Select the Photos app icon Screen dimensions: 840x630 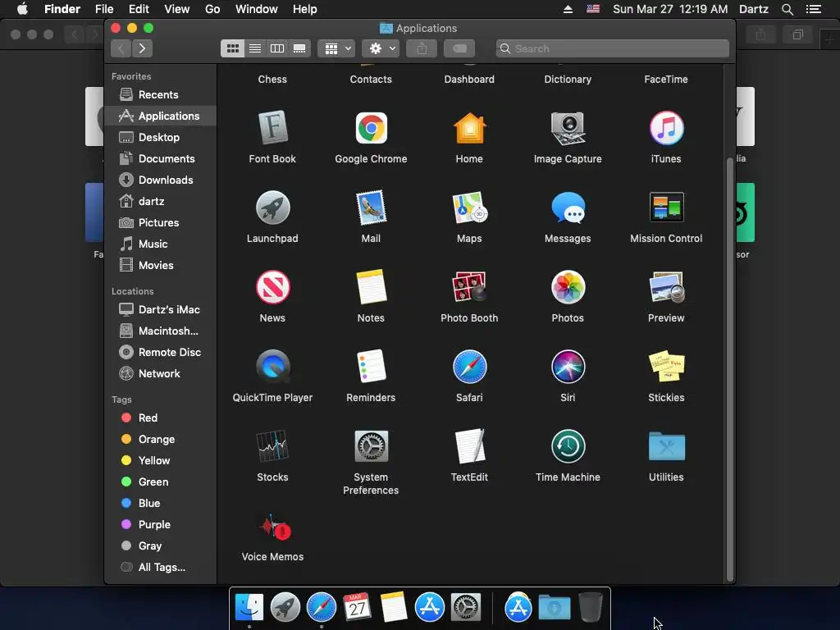click(568, 287)
